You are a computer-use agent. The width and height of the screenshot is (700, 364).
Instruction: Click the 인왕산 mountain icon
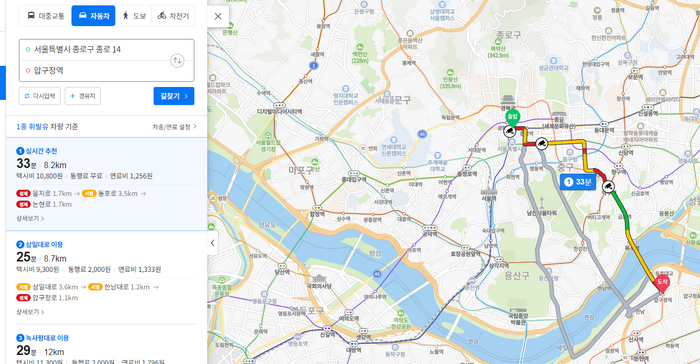[x=450, y=72]
